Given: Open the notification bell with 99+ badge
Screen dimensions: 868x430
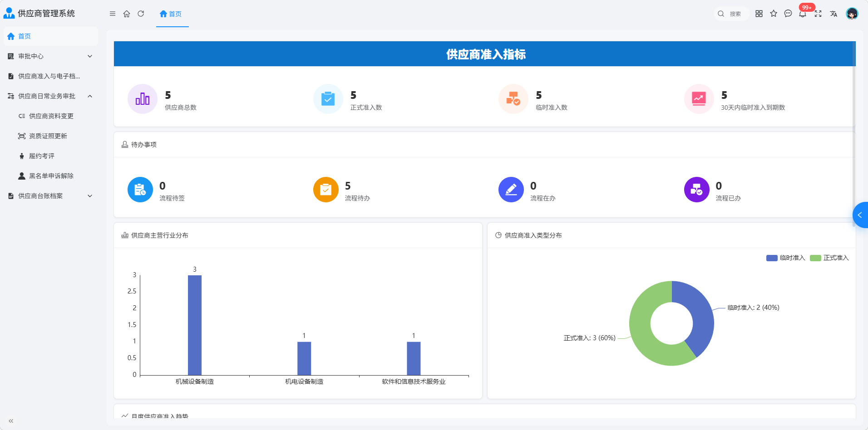Looking at the screenshot, I should 803,14.
